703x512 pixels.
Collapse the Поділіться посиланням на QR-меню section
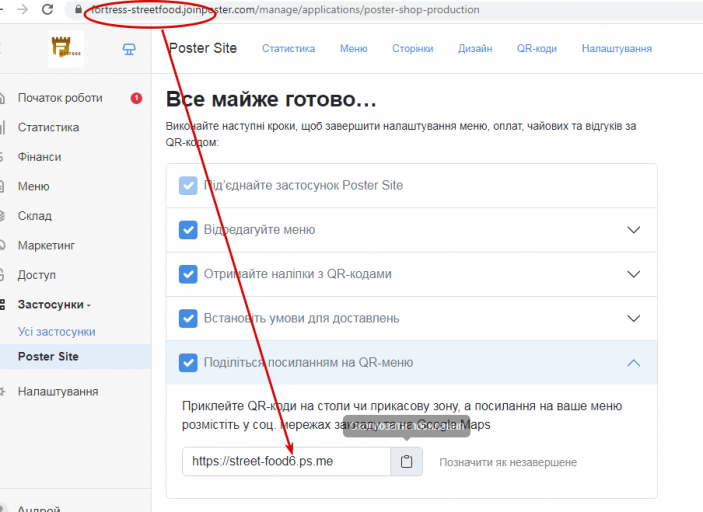634,363
